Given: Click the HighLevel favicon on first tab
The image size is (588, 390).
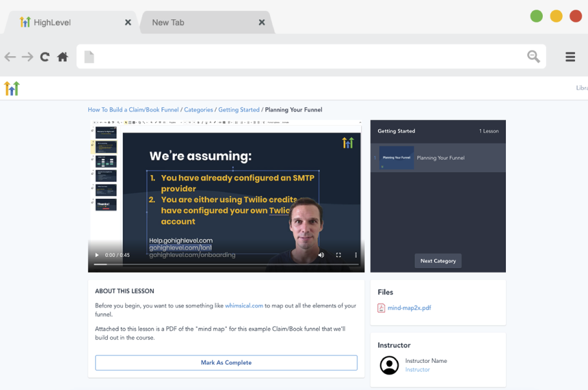Looking at the screenshot, I should [x=25, y=22].
